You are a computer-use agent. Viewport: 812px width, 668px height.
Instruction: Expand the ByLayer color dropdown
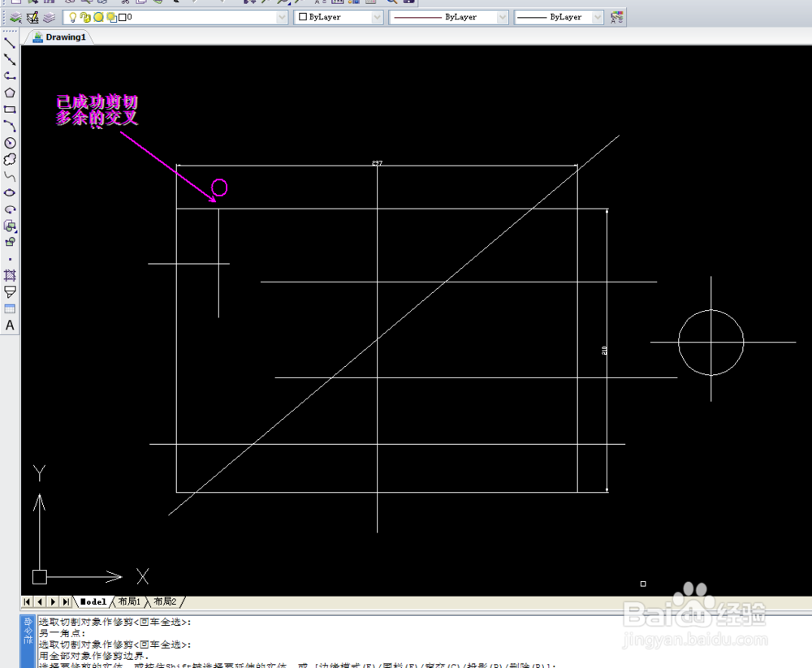[377, 17]
